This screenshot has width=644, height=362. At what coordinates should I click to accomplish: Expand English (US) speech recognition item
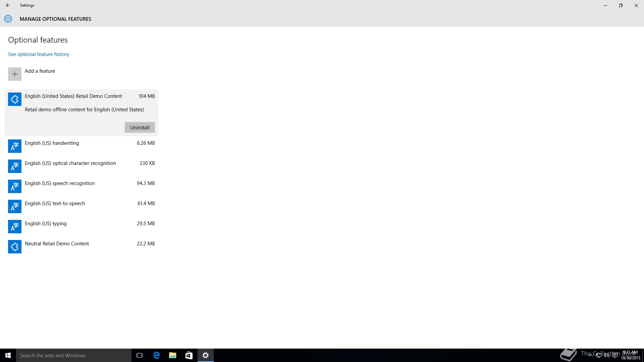tap(60, 183)
